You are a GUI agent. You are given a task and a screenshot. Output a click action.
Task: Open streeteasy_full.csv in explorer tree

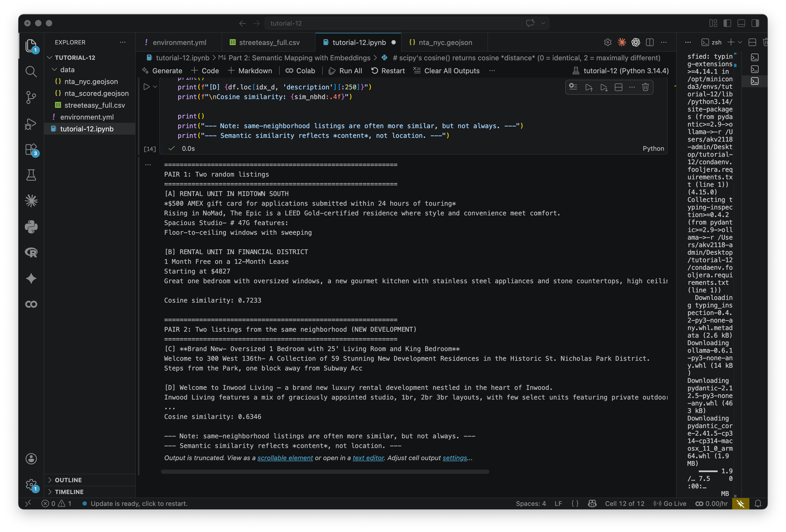point(95,105)
